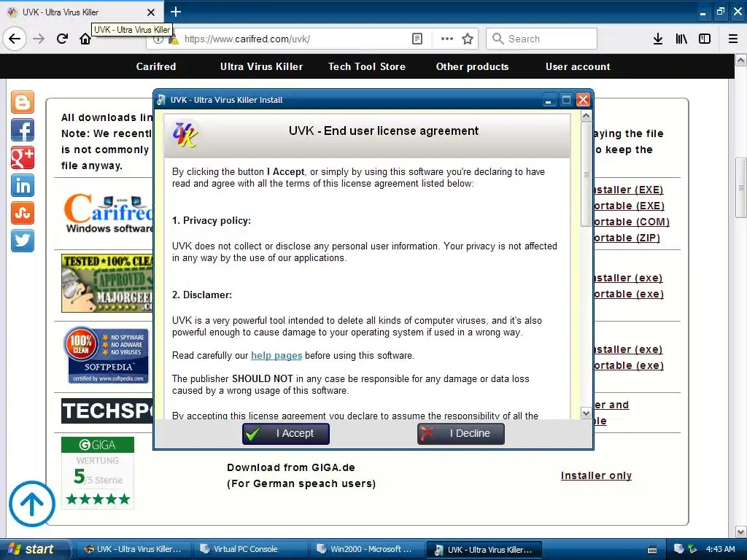Screen dimensions: 747x560
Task: Open the Firefox hamburger menu
Action: [733, 39]
